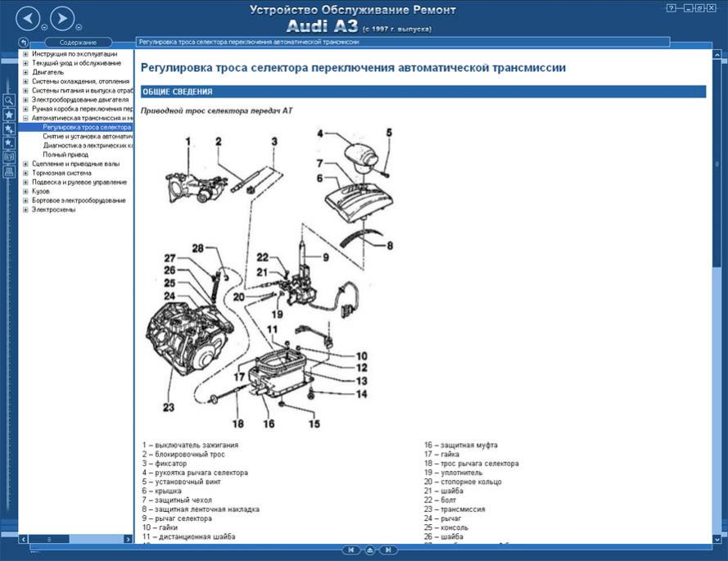Image resolution: width=728 pixels, height=561 pixels.
Task: Minimize the manual window
Action: [689, 8]
